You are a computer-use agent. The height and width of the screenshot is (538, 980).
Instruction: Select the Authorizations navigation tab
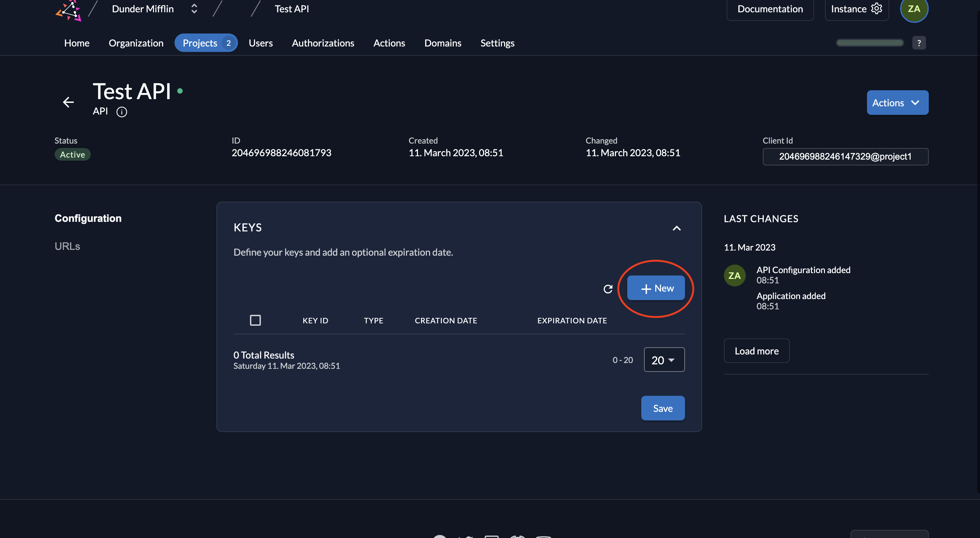(x=323, y=42)
